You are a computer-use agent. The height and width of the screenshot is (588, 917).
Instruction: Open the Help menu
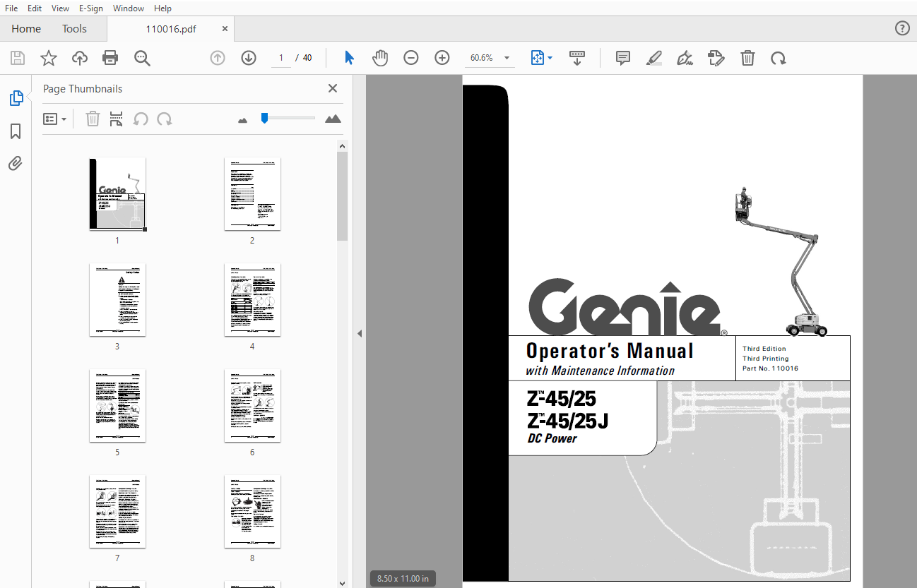point(162,8)
